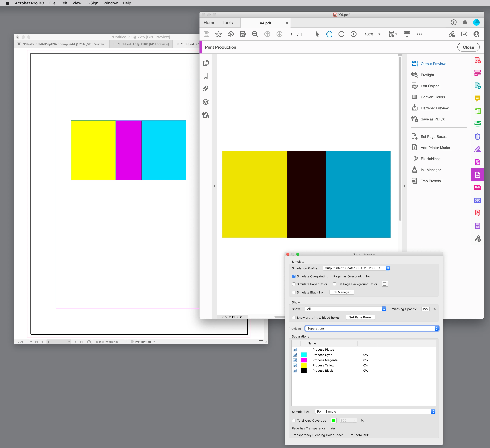Click the Total Area Coverage green swatch

pos(334,420)
